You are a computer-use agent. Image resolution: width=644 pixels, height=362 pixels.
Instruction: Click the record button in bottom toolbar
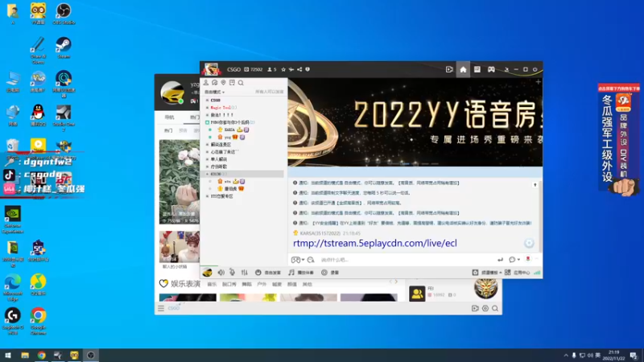click(x=330, y=273)
